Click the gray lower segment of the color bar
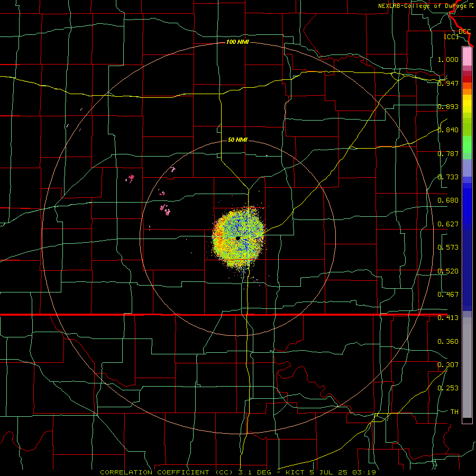The image size is (476, 476). click(x=467, y=368)
